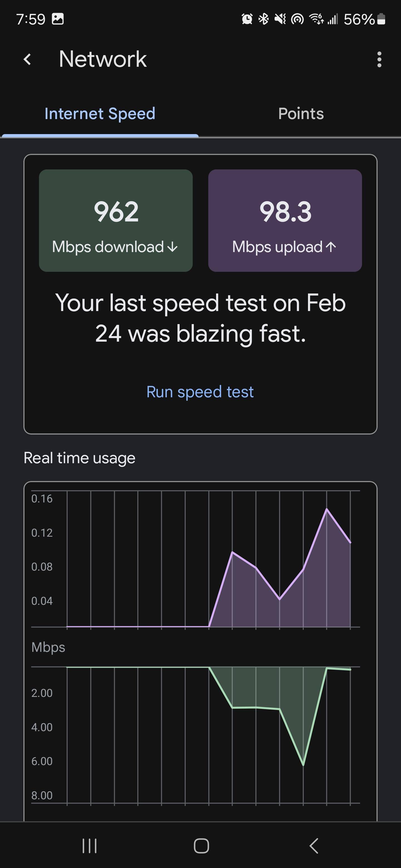401x868 pixels.
Task: Tap the hotspot status bar icon
Action: click(297, 19)
